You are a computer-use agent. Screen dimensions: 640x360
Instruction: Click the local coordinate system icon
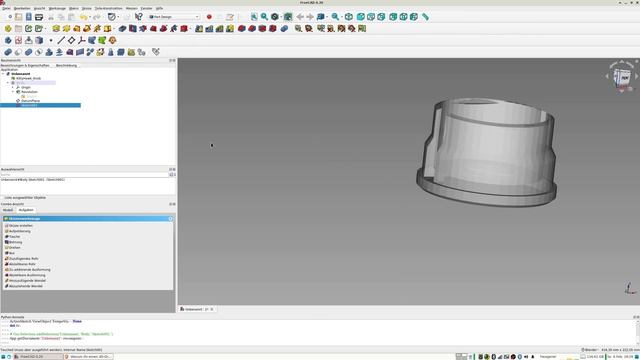pyautogui.click(x=82, y=40)
